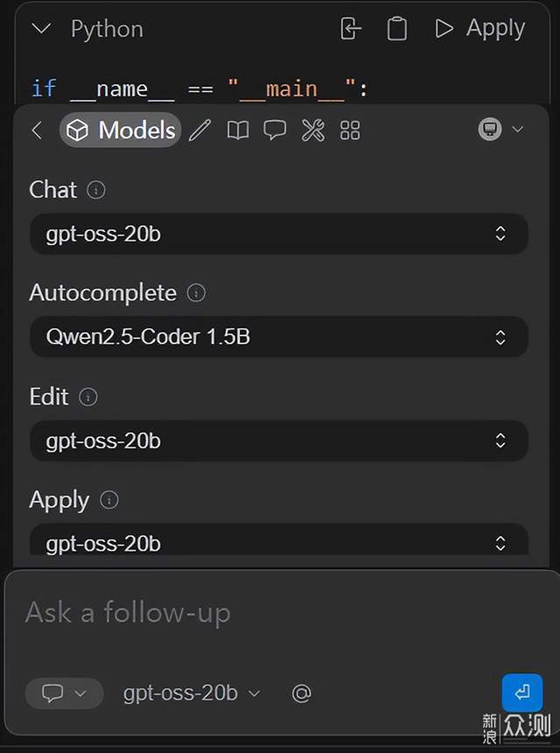
Task: Click the info icon beside Autocomplete
Action: (x=196, y=292)
